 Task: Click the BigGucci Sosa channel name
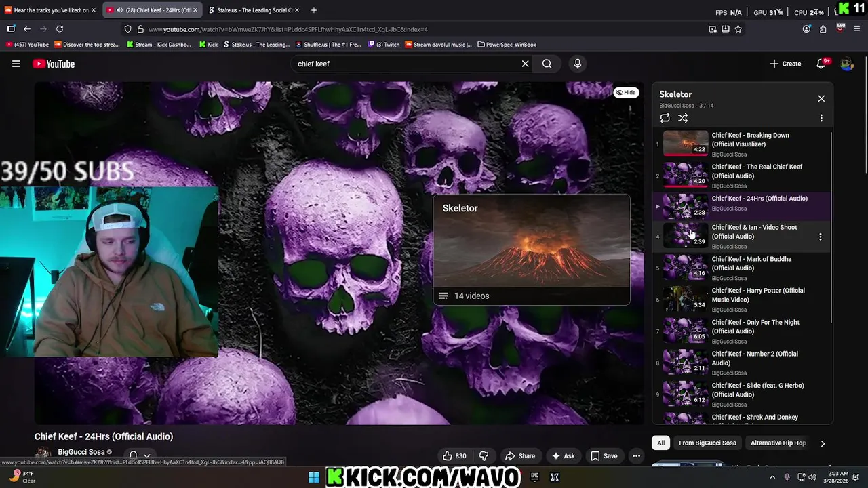(81, 452)
